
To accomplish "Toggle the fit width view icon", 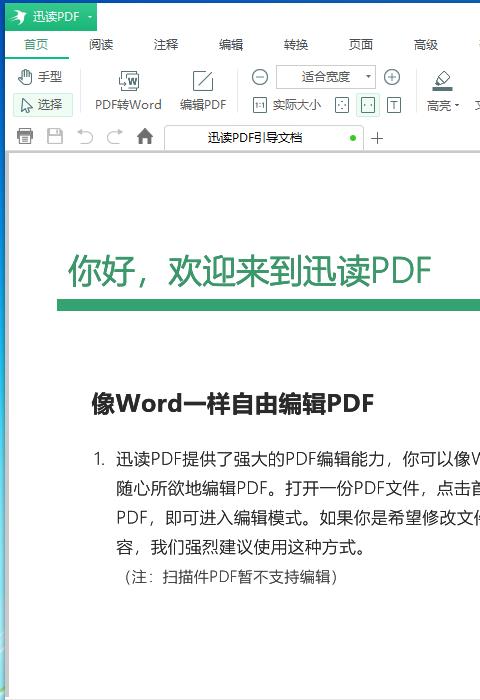I will 368,105.
